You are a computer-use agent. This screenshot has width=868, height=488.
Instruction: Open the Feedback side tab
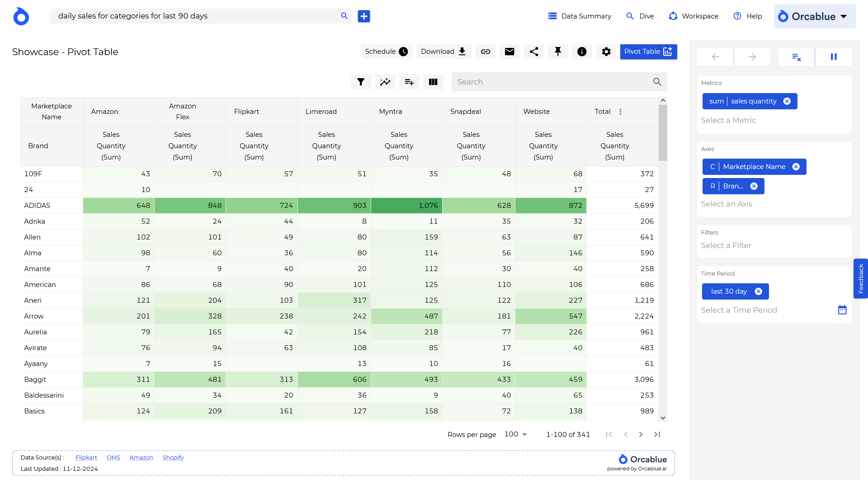pos(861,278)
